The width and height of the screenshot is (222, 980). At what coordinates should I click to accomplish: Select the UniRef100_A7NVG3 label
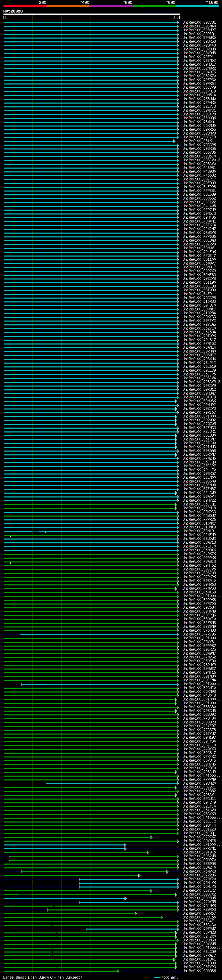click(199, 589)
